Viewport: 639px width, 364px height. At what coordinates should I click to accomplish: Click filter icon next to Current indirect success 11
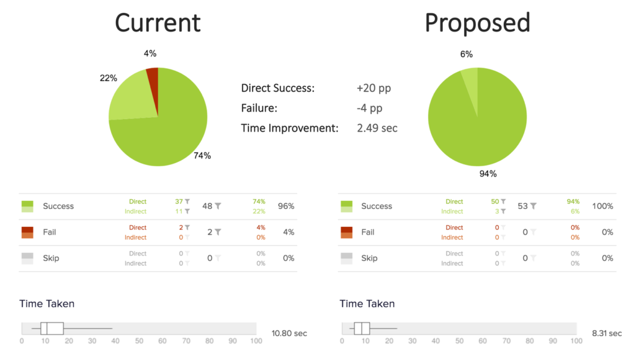187,211
